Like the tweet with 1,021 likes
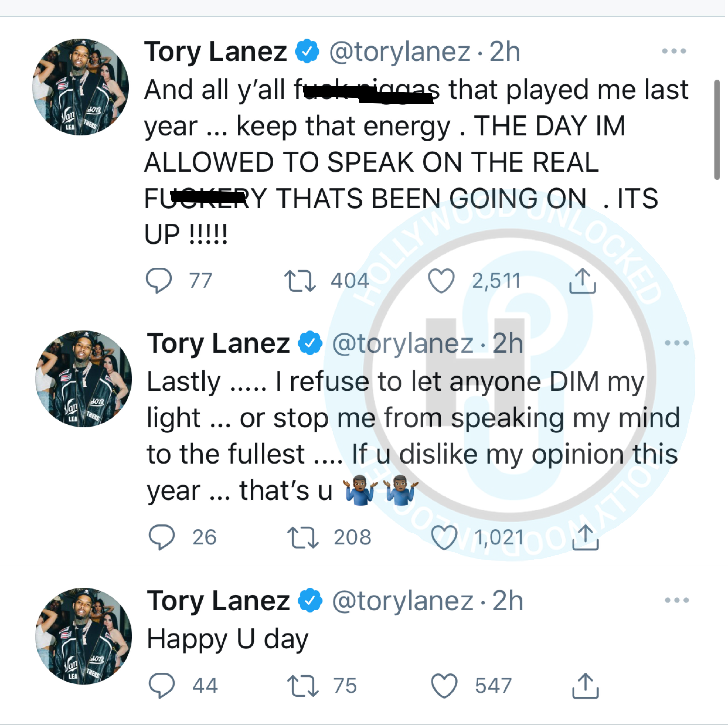This screenshot has width=728, height=728. pos(444,537)
